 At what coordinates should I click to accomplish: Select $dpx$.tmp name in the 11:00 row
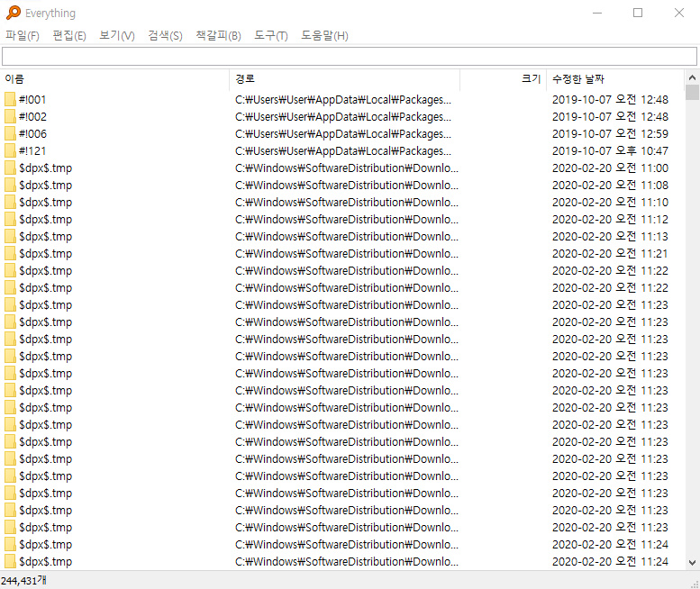point(46,168)
